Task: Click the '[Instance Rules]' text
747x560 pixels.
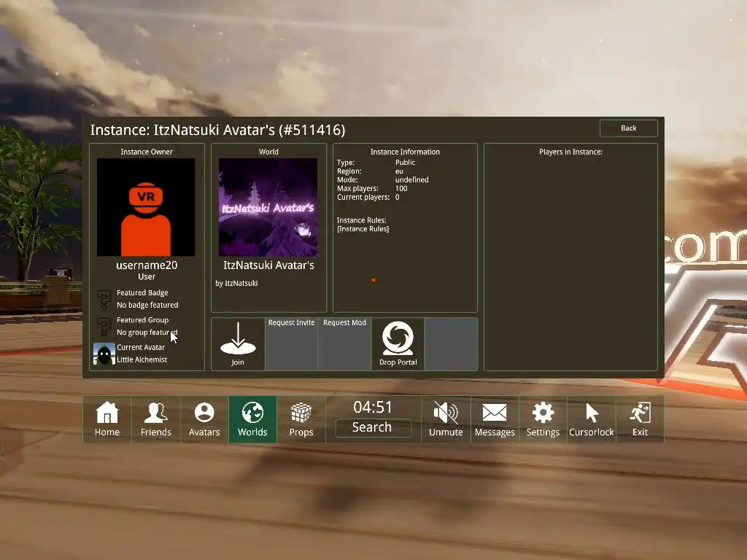Action: point(363,229)
